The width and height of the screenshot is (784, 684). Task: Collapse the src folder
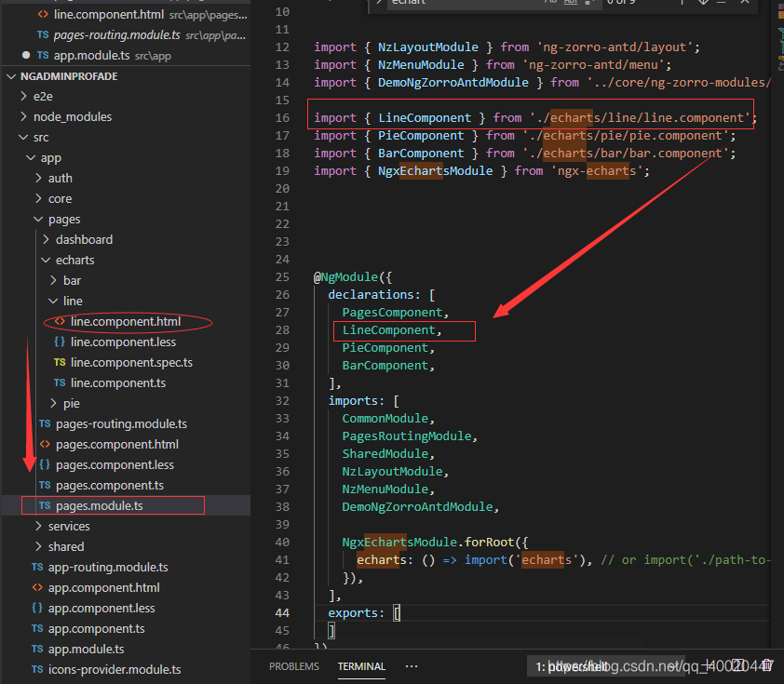click(x=23, y=137)
